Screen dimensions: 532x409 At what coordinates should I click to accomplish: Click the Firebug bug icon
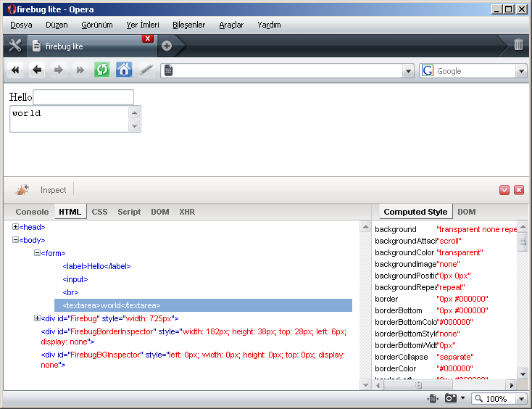pos(22,190)
